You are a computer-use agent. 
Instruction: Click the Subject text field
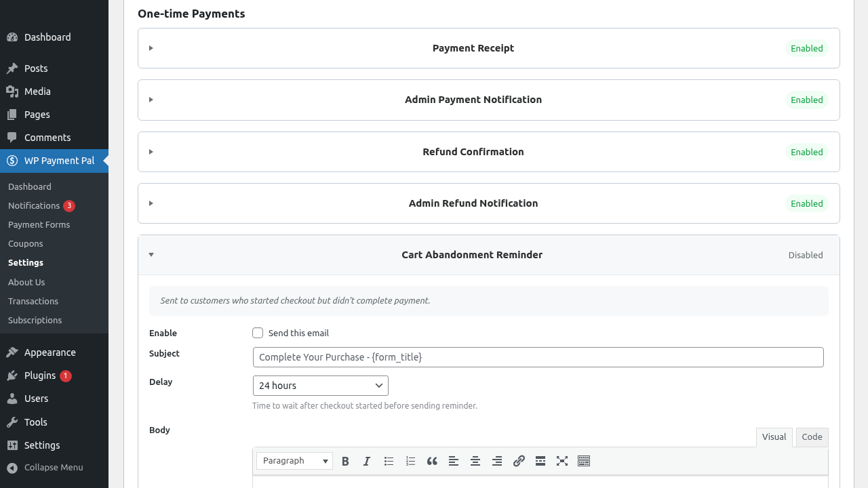538,357
